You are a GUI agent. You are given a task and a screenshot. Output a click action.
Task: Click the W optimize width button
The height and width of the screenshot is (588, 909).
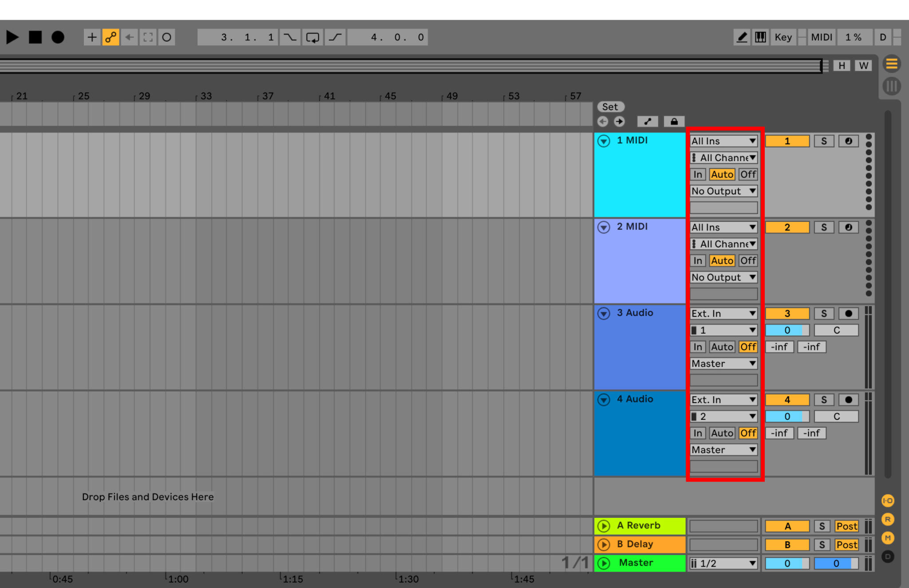click(863, 66)
